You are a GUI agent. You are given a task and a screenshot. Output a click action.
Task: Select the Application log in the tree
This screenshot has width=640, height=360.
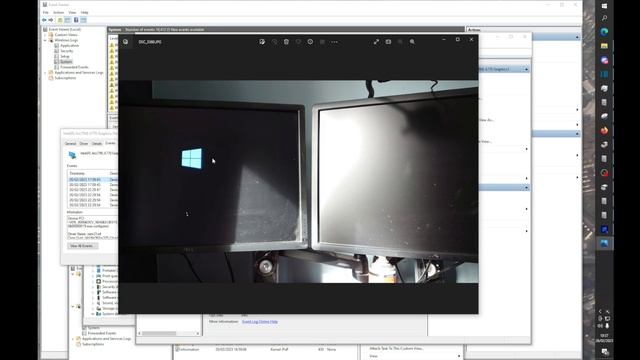pyautogui.click(x=70, y=46)
